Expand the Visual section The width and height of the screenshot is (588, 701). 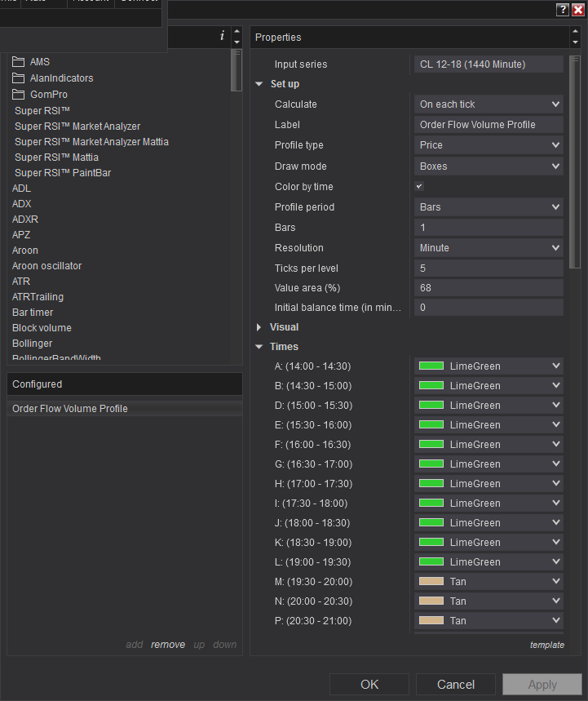click(259, 327)
